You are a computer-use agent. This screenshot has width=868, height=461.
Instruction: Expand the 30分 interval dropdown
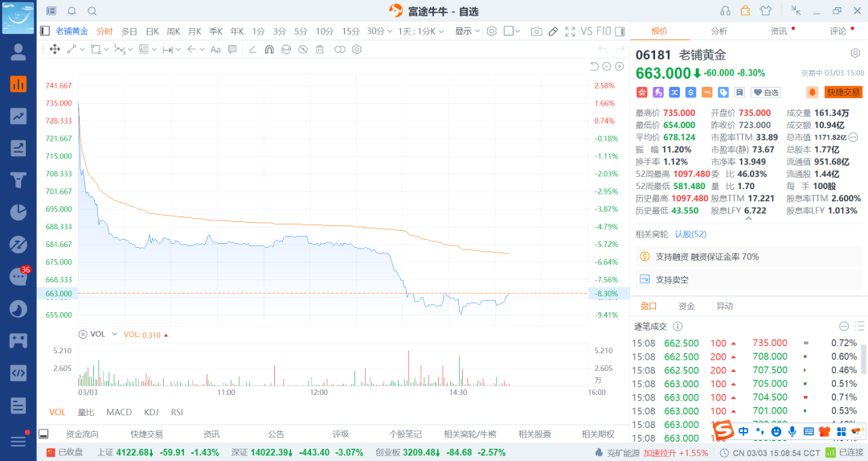click(x=379, y=31)
